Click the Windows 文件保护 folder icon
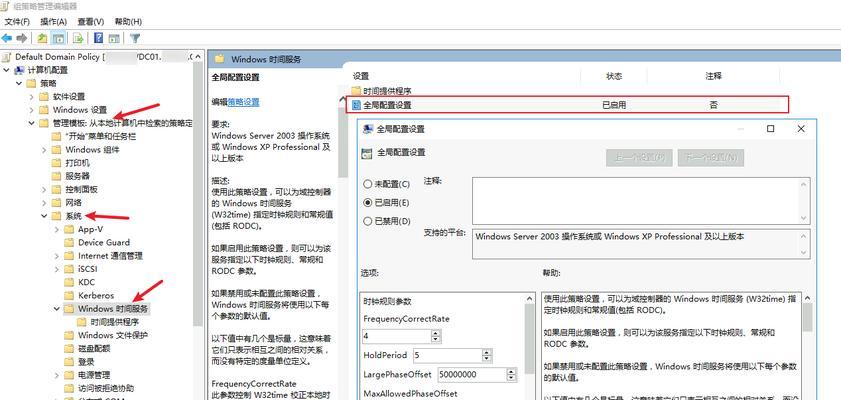The height and width of the screenshot is (400, 841). pyautogui.click(x=69, y=335)
